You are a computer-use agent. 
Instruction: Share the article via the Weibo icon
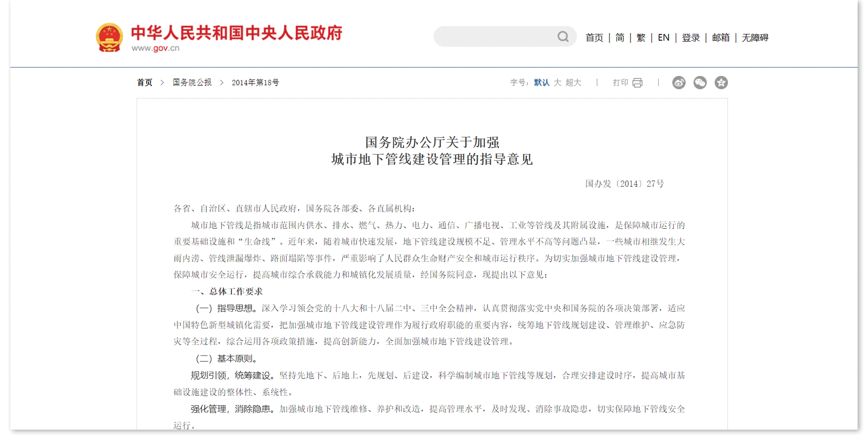pyautogui.click(x=679, y=82)
